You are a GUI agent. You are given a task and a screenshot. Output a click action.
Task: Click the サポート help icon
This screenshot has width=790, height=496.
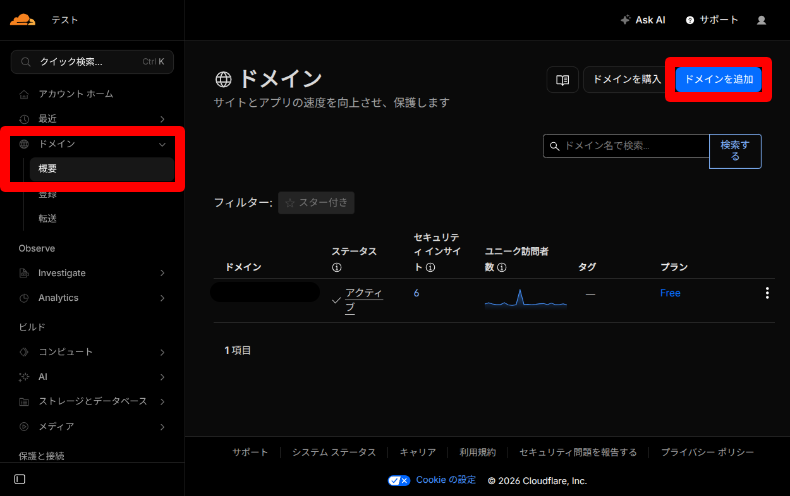point(690,20)
